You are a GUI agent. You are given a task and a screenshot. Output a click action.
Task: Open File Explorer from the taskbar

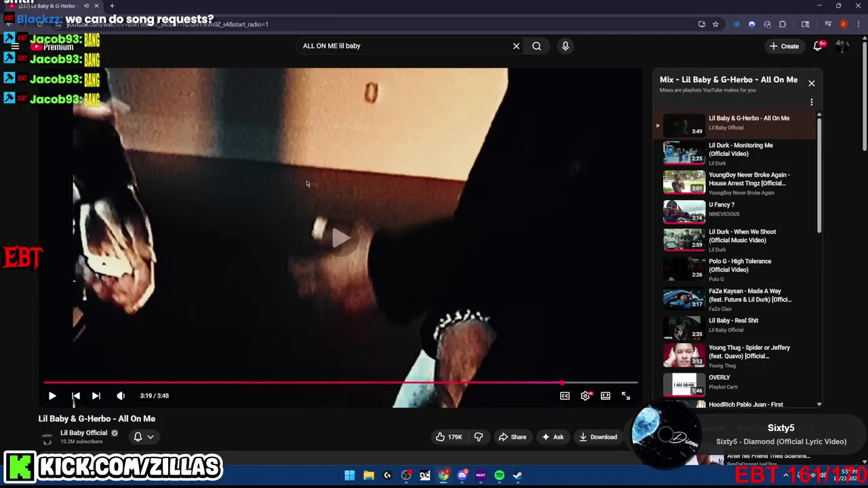point(368,475)
